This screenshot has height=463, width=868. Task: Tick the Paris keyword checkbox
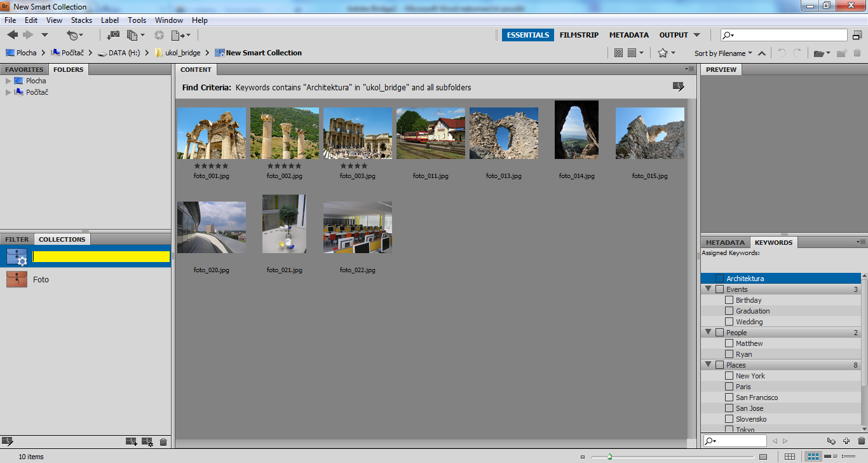(x=729, y=387)
